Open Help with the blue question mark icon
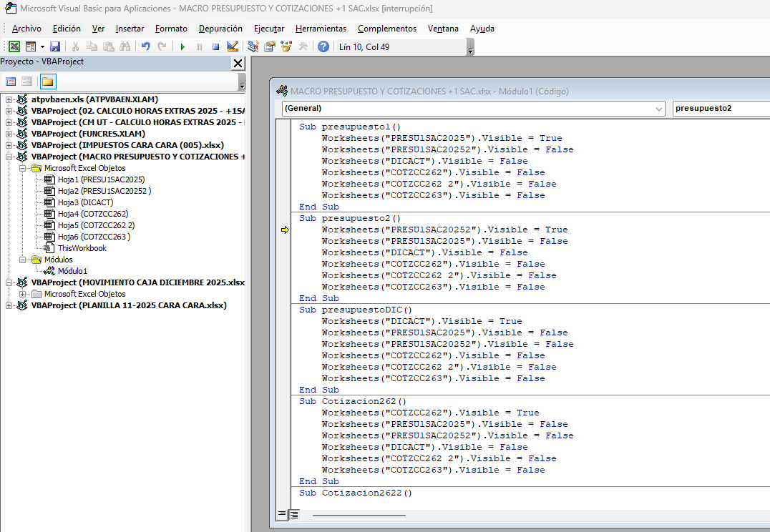 click(x=323, y=46)
